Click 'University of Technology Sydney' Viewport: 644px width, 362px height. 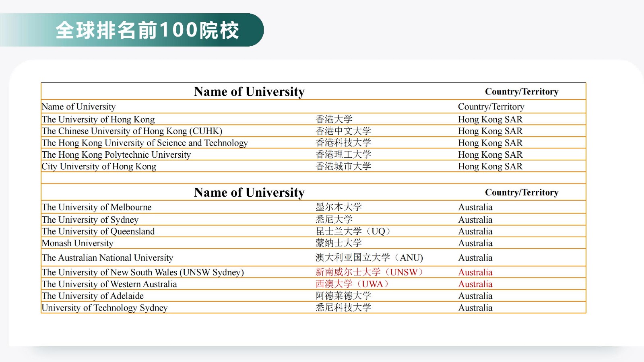click(x=105, y=308)
